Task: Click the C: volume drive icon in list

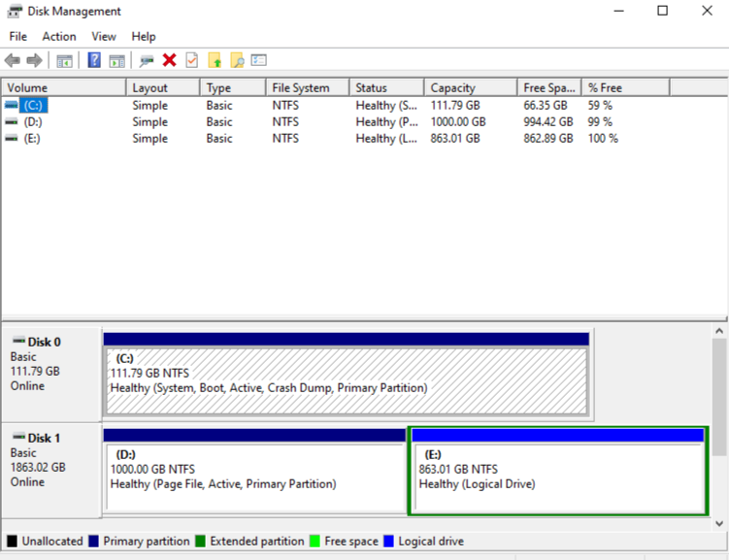Action: point(11,106)
